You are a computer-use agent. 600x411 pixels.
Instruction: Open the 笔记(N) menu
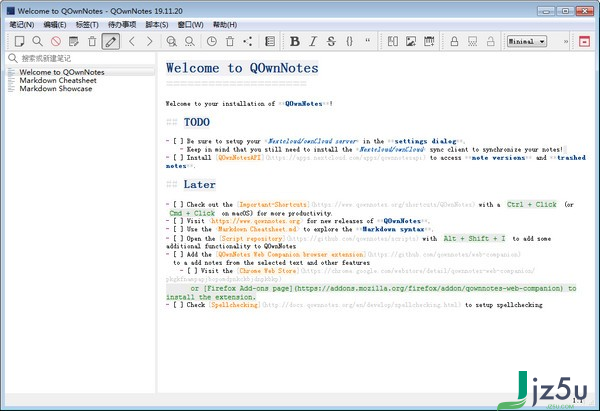pyautogui.click(x=22, y=24)
